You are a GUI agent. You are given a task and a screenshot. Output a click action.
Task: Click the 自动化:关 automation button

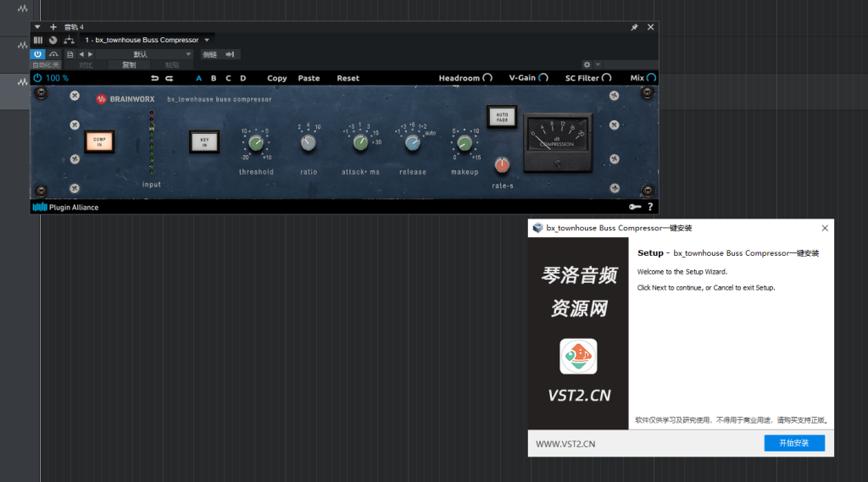46,64
